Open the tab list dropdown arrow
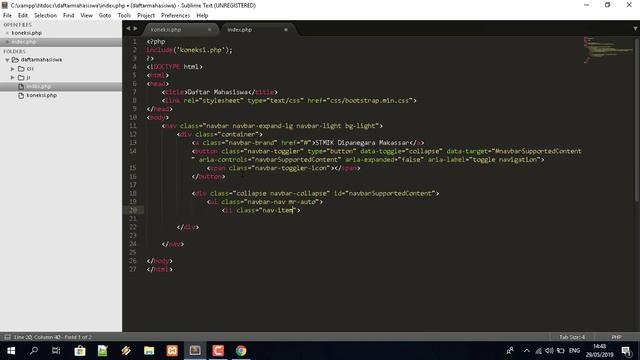 [x=635, y=29]
